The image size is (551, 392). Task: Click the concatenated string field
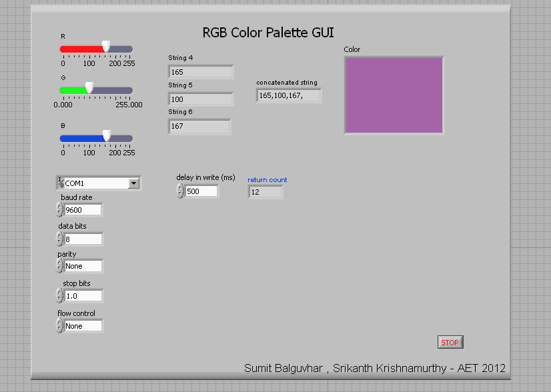point(289,95)
